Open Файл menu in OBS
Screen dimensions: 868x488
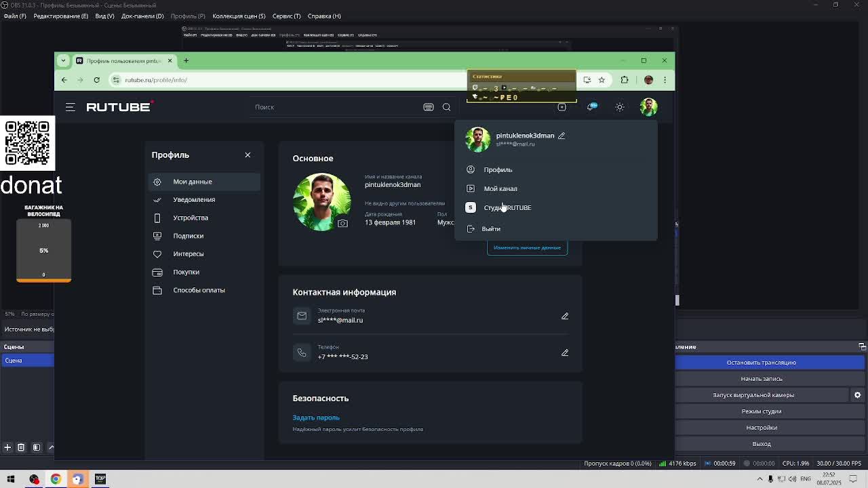tap(14, 16)
